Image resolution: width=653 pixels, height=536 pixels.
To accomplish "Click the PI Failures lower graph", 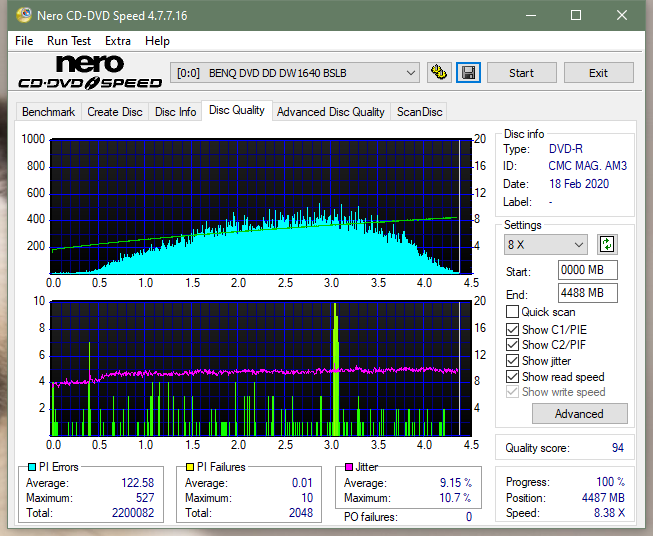I will [x=261, y=369].
